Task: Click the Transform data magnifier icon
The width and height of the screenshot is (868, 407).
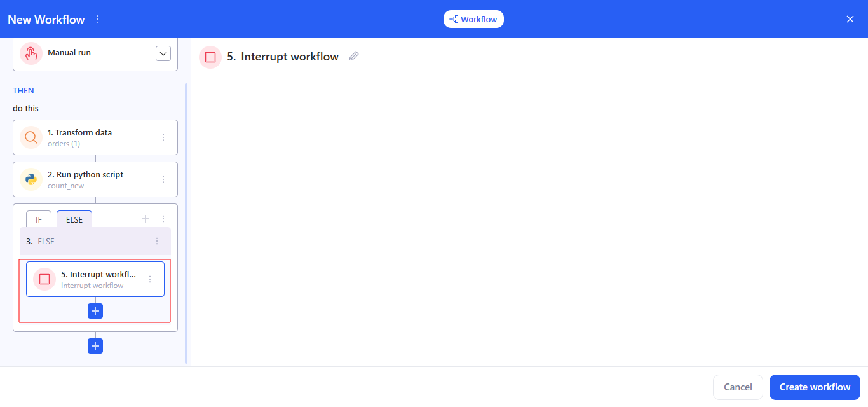Action: point(31,137)
